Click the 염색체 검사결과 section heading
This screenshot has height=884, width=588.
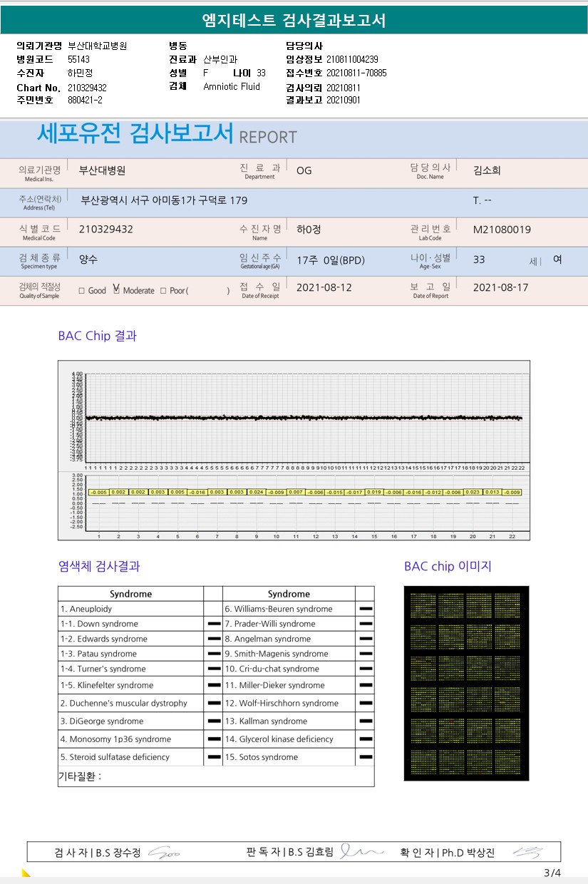[99, 567]
